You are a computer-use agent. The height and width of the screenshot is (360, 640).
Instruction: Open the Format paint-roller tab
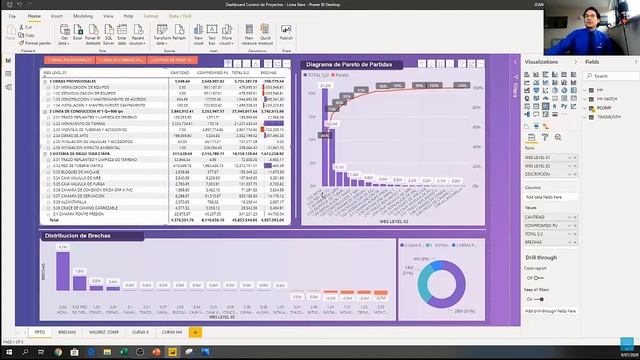point(545,137)
